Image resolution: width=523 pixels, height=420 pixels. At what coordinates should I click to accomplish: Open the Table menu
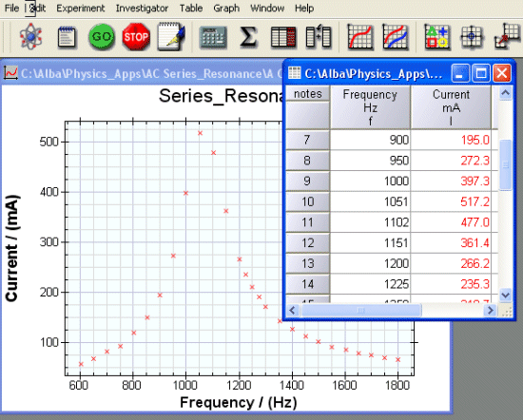(x=191, y=8)
